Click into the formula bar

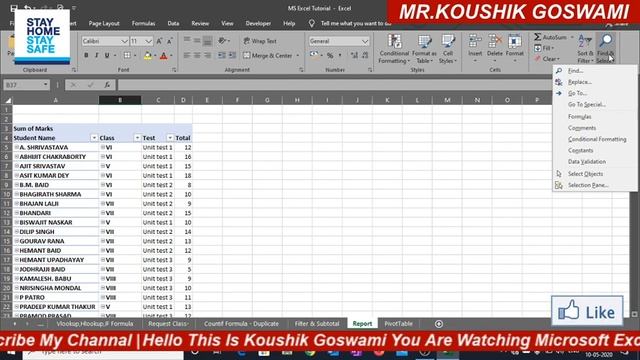click(x=335, y=85)
